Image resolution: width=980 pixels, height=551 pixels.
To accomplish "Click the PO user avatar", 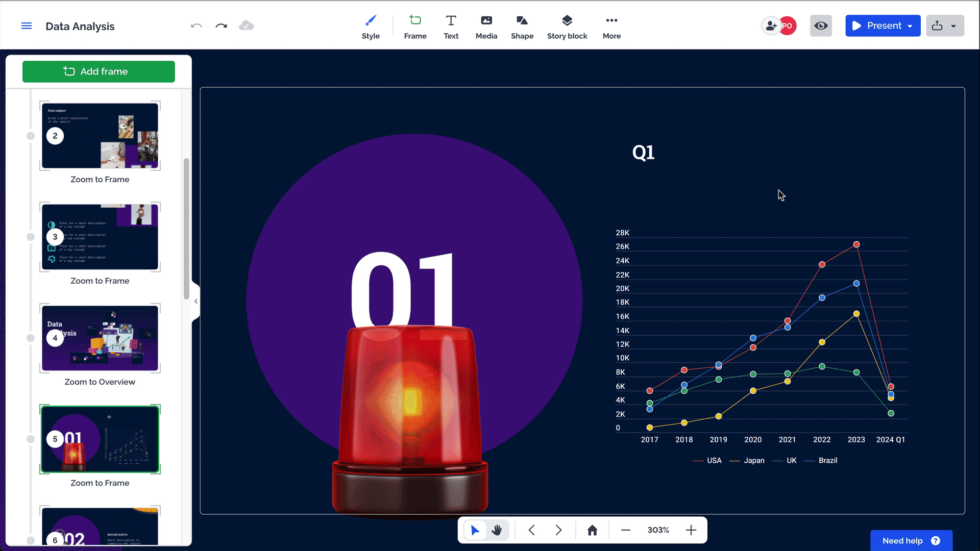I will pyautogui.click(x=788, y=26).
